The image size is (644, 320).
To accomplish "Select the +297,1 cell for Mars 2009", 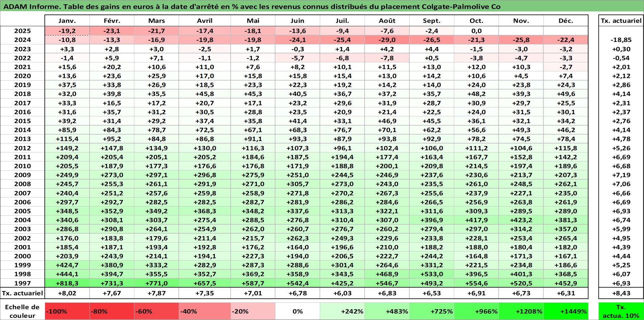I will tap(157, 175).
